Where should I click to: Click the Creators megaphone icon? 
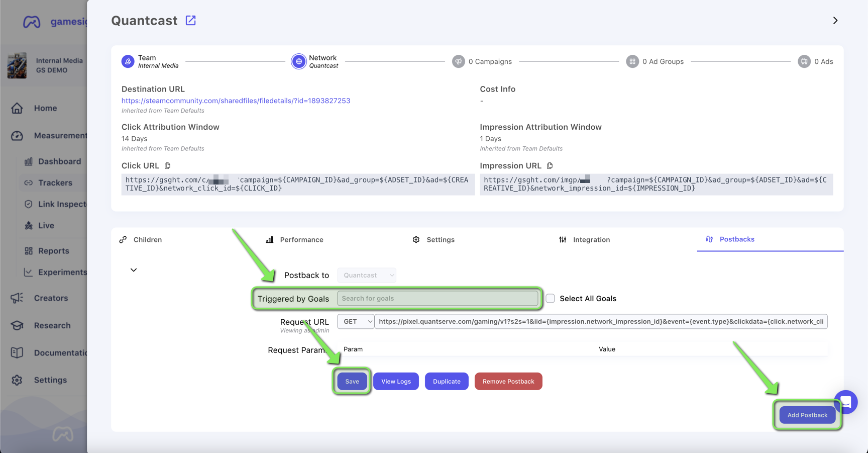pyautogui.click(x=17, y=298)
